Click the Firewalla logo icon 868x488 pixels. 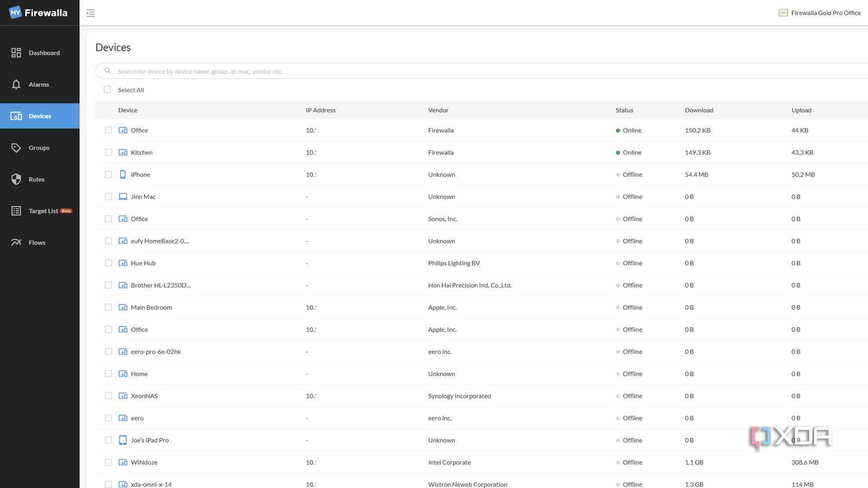pyautogui.click(x=16, y=13)
